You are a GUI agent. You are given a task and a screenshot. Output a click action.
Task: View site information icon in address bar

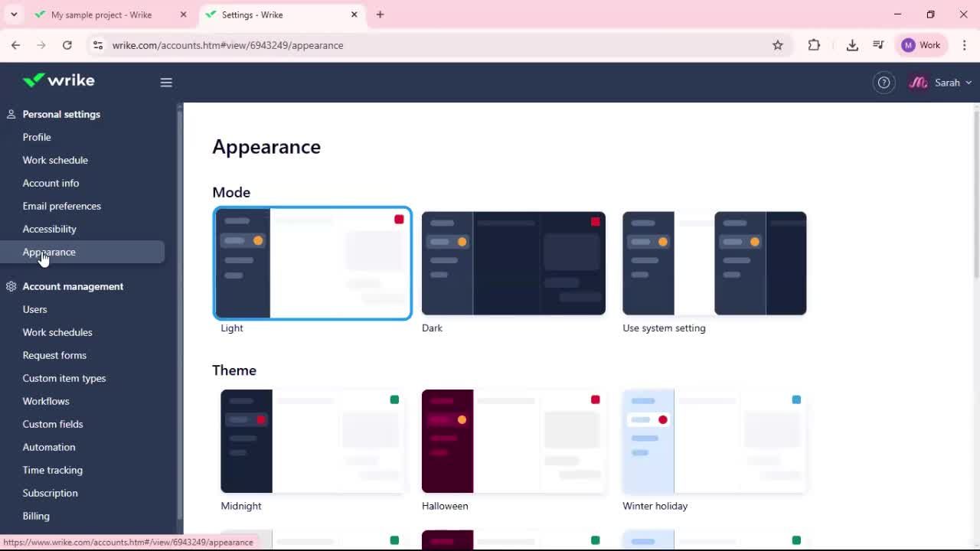click(x=98, y=45)
